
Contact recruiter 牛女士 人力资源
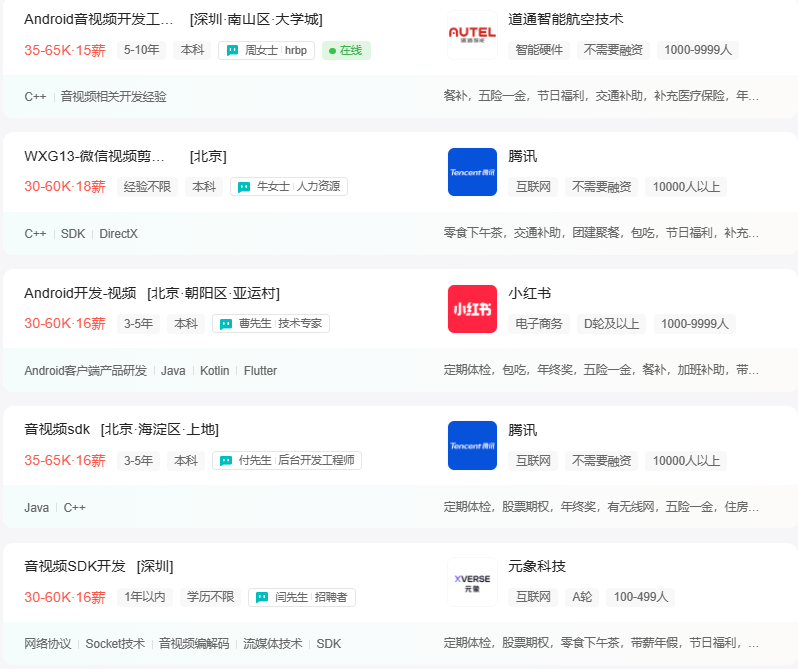(289, 187)
